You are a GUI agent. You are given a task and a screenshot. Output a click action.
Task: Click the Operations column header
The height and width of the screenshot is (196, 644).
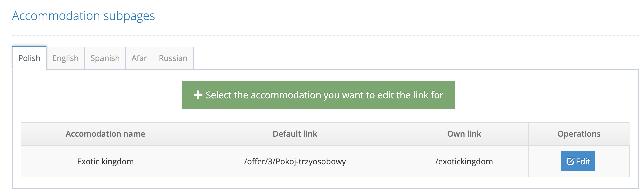(579, 134)
